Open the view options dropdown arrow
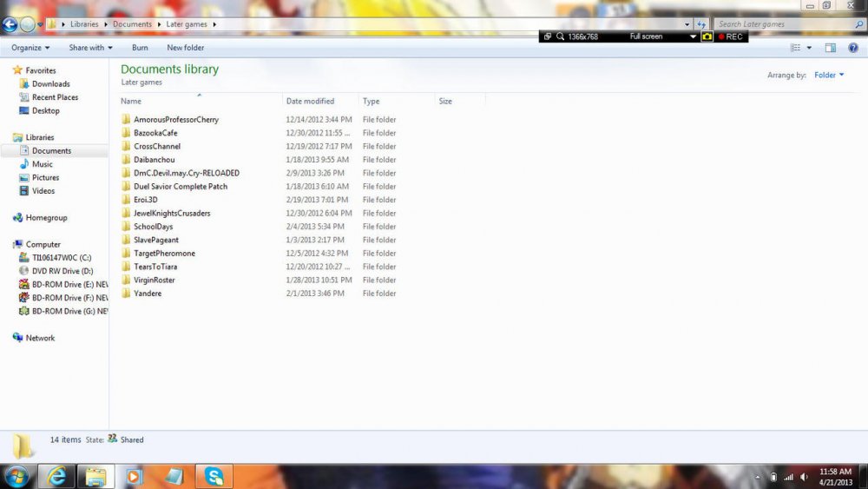 (x=810, y=48)
